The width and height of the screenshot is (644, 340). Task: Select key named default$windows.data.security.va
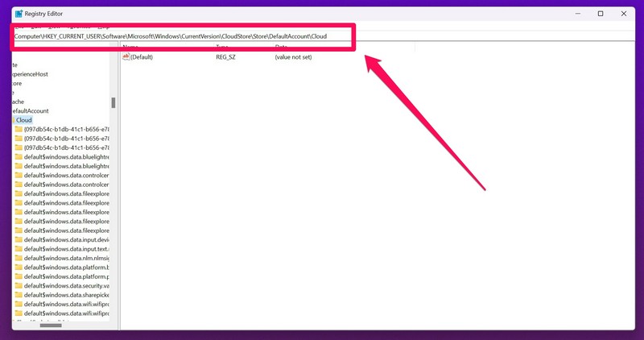coord(67,285)
